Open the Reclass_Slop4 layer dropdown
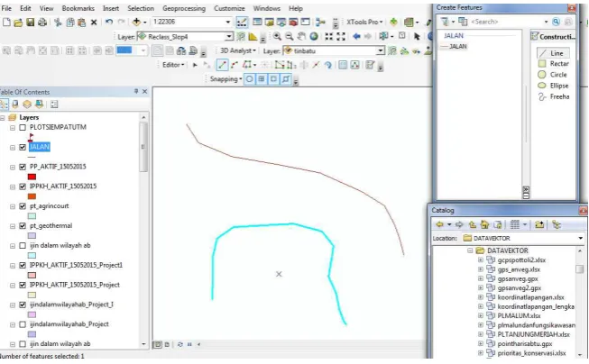 [x=229, y=36]
